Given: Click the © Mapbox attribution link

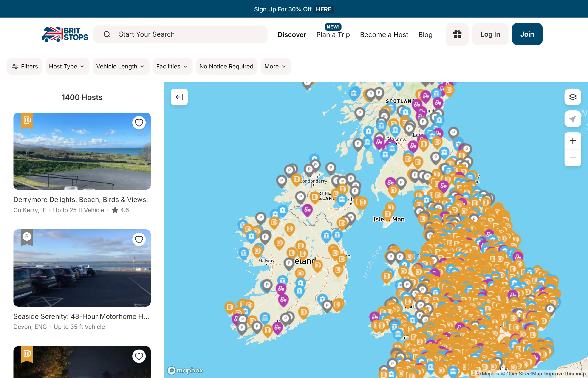Looking at the screenshot, I should (x=488, y=374).
